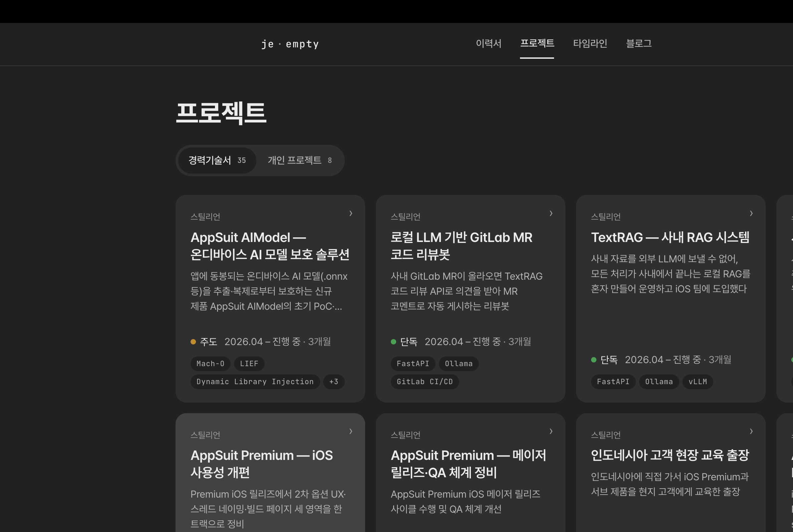Select the 경력기술서 35 tab
Viewport: 793px width, 532px height.
click(217, 161)
